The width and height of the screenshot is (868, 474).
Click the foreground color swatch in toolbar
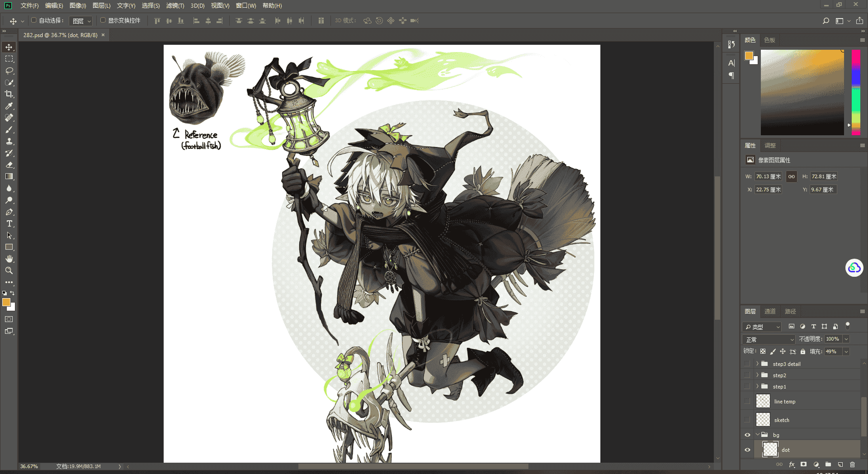[x=6, y=302]
